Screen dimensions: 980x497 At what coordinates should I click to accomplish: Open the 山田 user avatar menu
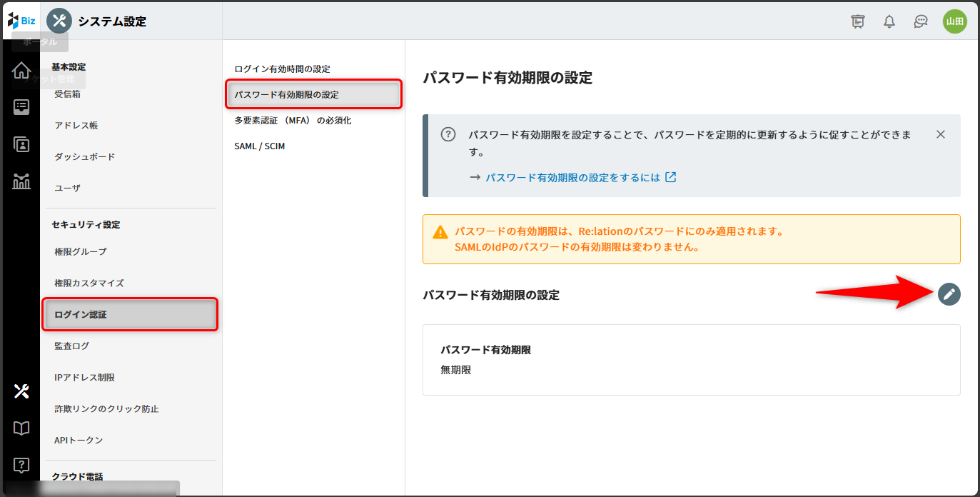point(954,21)
